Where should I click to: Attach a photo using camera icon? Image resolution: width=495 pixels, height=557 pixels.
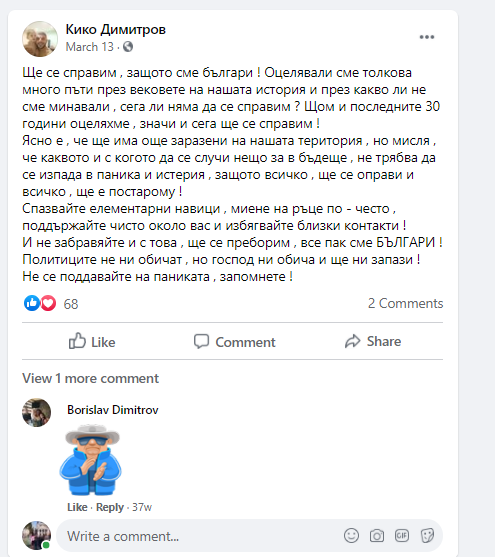377,535
